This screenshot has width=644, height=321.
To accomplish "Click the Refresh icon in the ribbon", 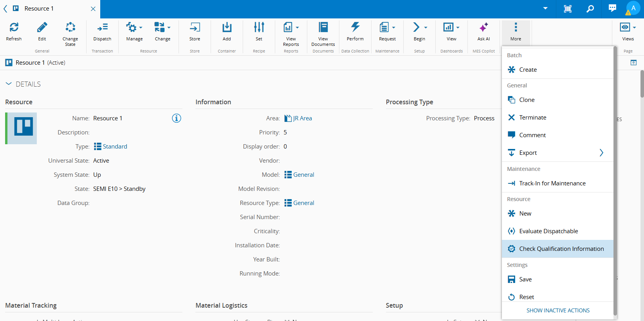I will coord(14,27).
